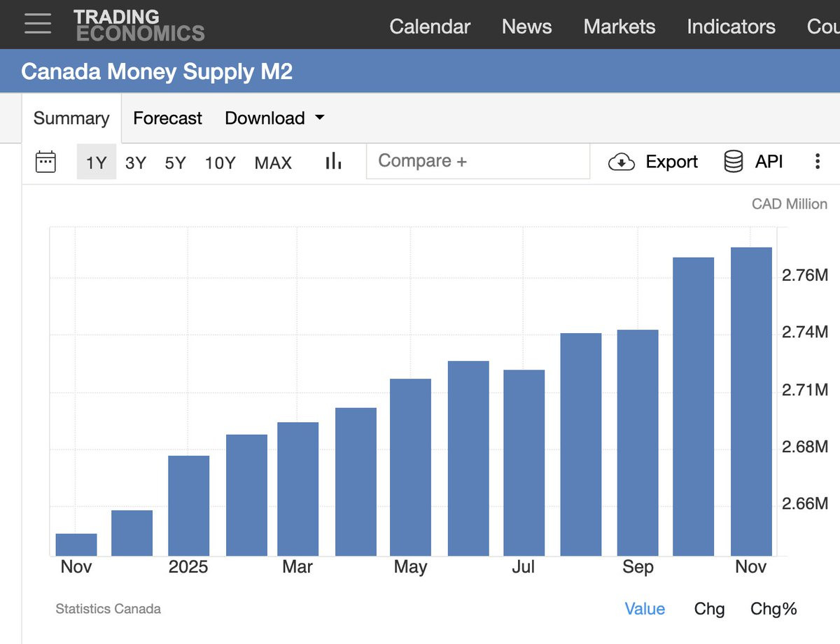Click the Compare + input field
Screen dimensions: 840x644
tap(478, 161)
